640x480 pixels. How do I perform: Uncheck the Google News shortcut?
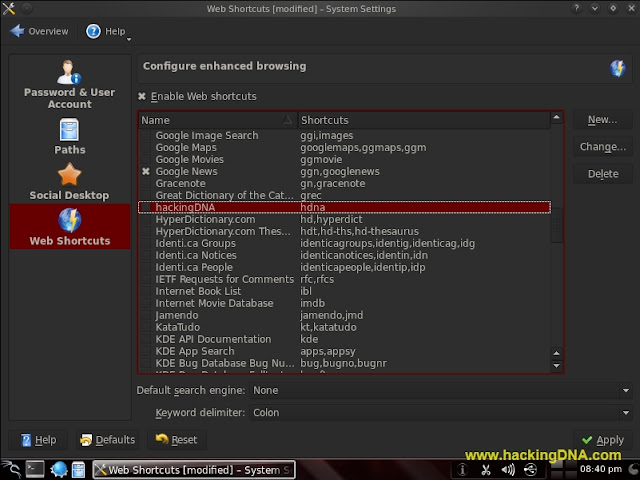coord(145,171)
